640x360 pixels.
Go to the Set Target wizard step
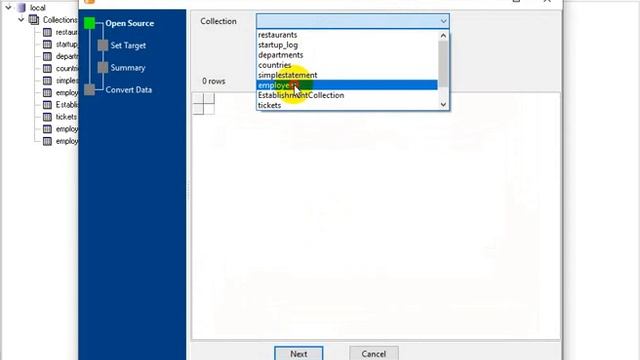pyautogui.click(x=128, y=45)
